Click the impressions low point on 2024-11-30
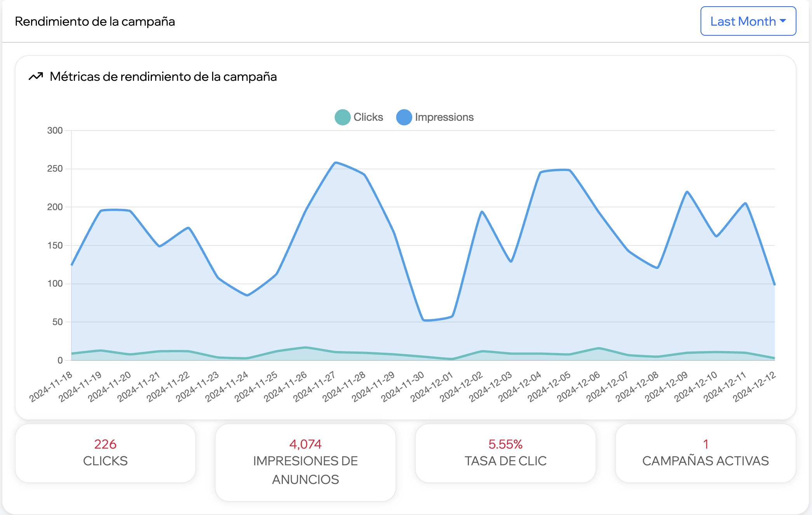 tap(423, 320)
